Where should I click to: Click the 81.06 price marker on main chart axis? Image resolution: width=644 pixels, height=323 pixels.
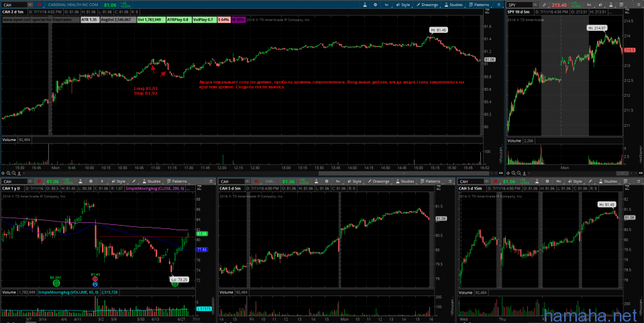489,60
